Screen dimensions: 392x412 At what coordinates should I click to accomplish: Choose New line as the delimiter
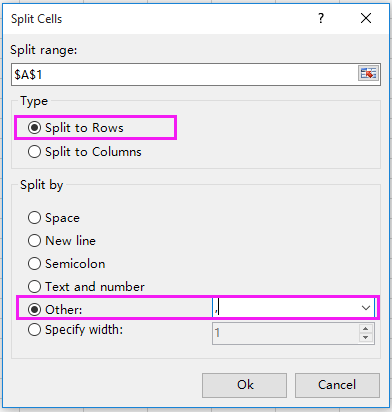coord(62,240)
